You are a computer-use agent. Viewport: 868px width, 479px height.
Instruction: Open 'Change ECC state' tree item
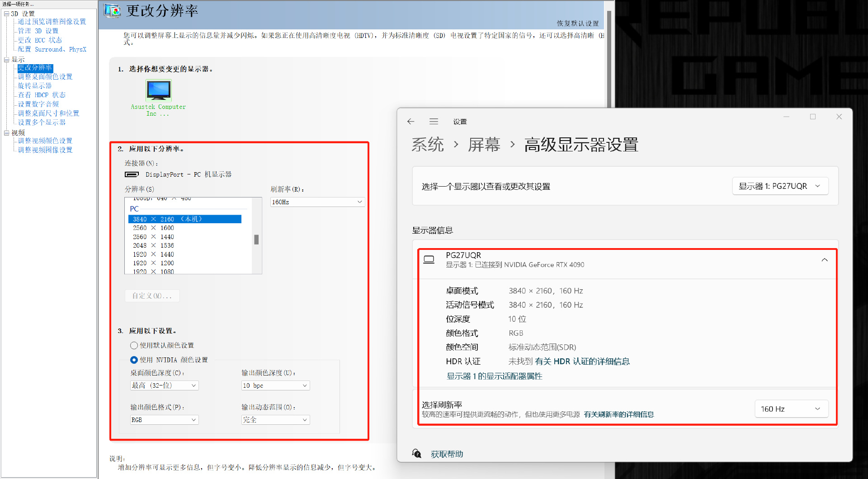[40, 40]
